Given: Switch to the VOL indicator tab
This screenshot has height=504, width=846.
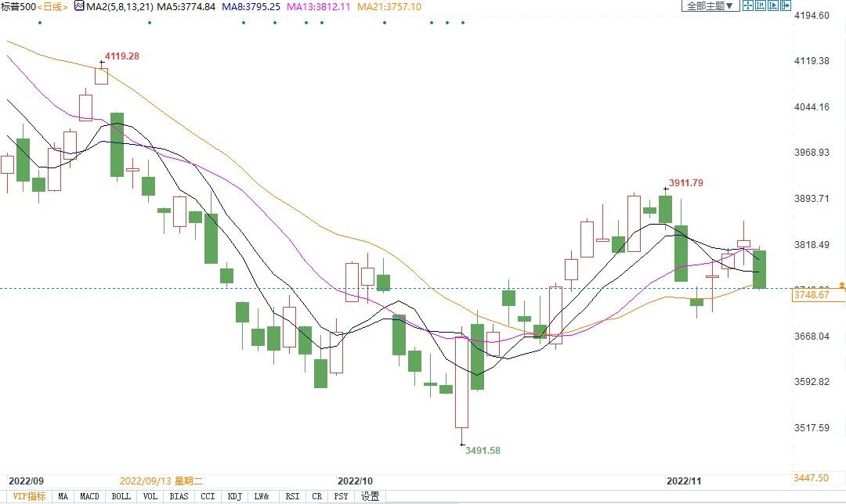Looking at the screenshot, I should [150, 496].
